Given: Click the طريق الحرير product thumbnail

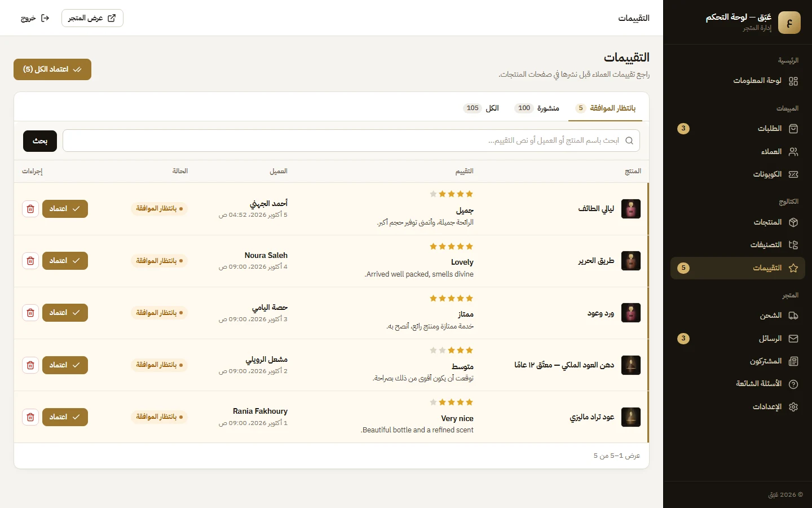Looking at the screenshot, I should click(631, 261).
